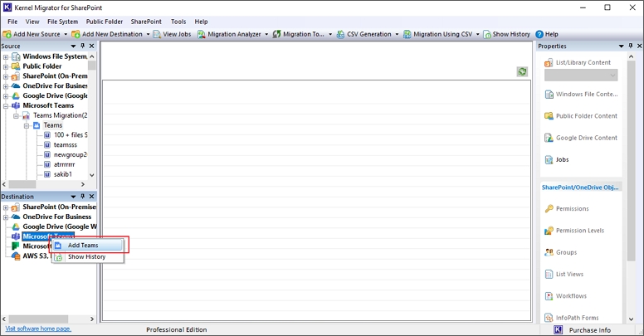Viewport: 644px width, 336px height.
Task: Open the Public Folder menu
Action: pyautogui.click(x=105, y=22)
